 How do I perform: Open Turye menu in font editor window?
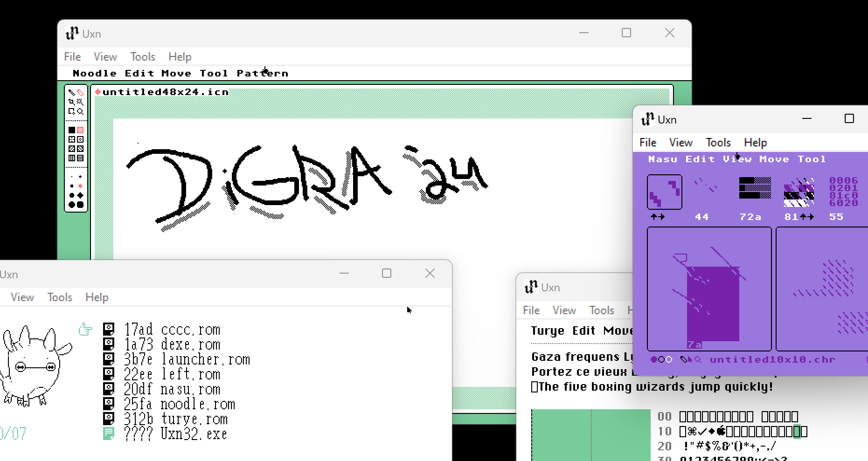(548, 331)
